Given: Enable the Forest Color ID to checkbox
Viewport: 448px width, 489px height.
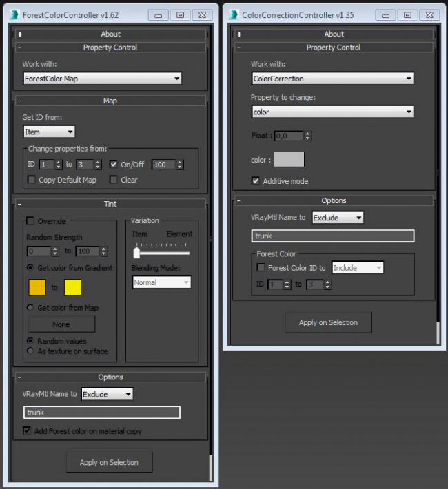Looking at the screenshot, I should [261, 268].
